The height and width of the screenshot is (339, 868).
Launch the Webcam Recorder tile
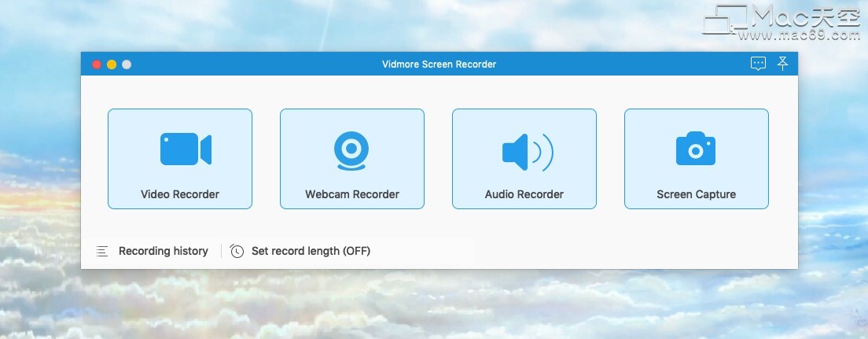pyautogui.click(x=352, y=159)
